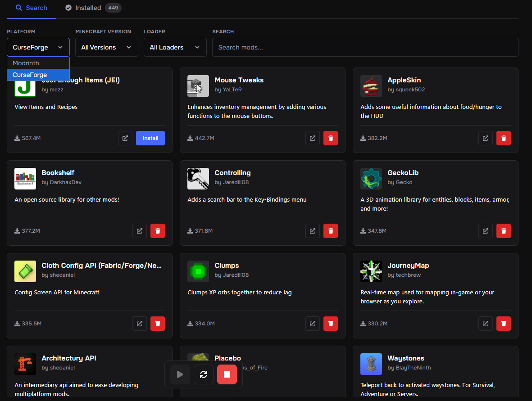532x401 pixels.
Task: Click the Architectury API title
Action: [x=69, y=358]
